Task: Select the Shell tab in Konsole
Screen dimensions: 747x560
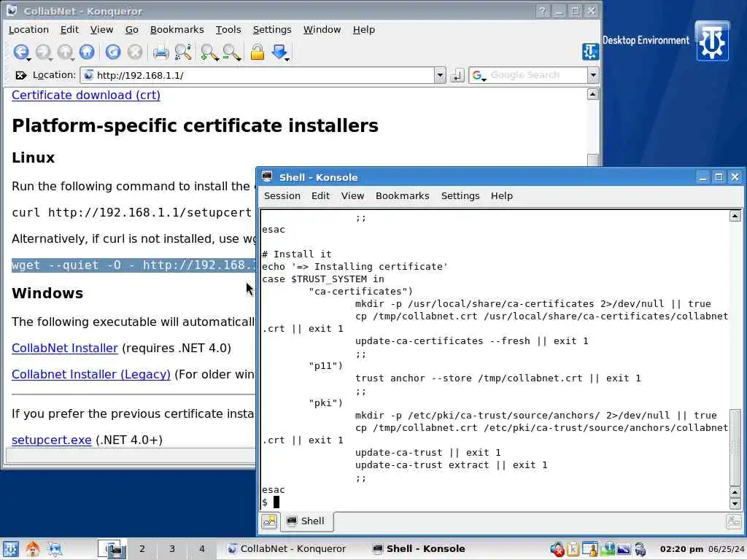Action: click(306, 521)
